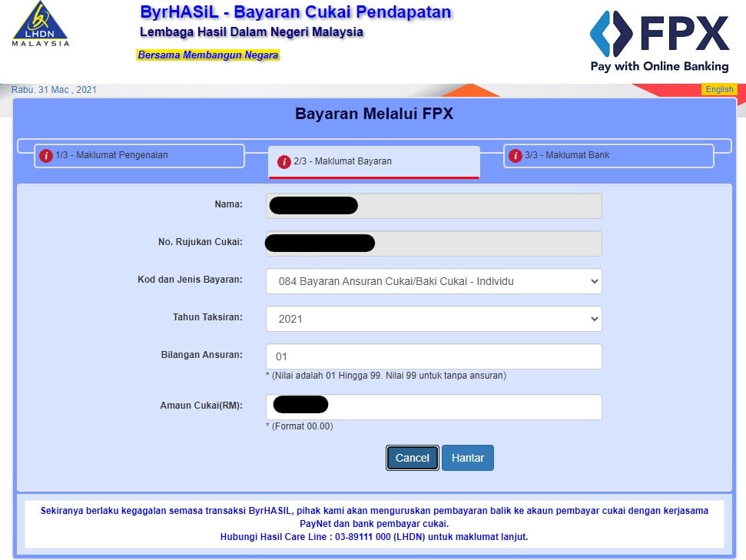This screenshot has height=560, width=746.
Task: Click the Bersama Membangun Negara slogan
Action: (x=208, y=55)
